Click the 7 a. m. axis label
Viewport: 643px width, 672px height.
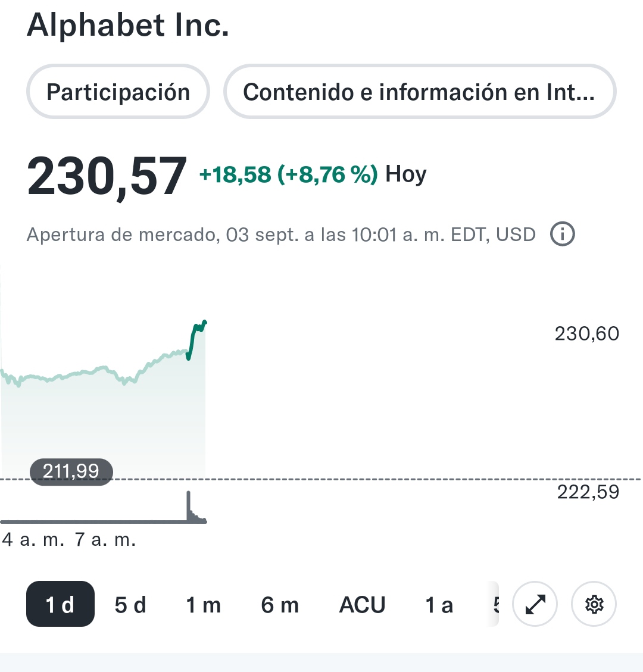(105, 540)
